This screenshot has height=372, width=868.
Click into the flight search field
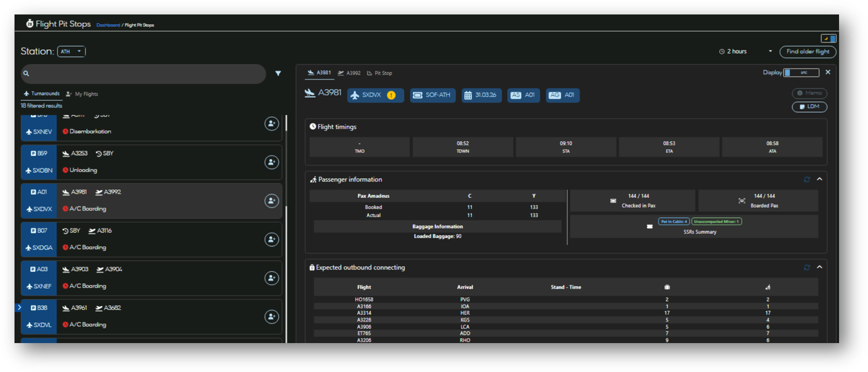click(x=145, y=74)
